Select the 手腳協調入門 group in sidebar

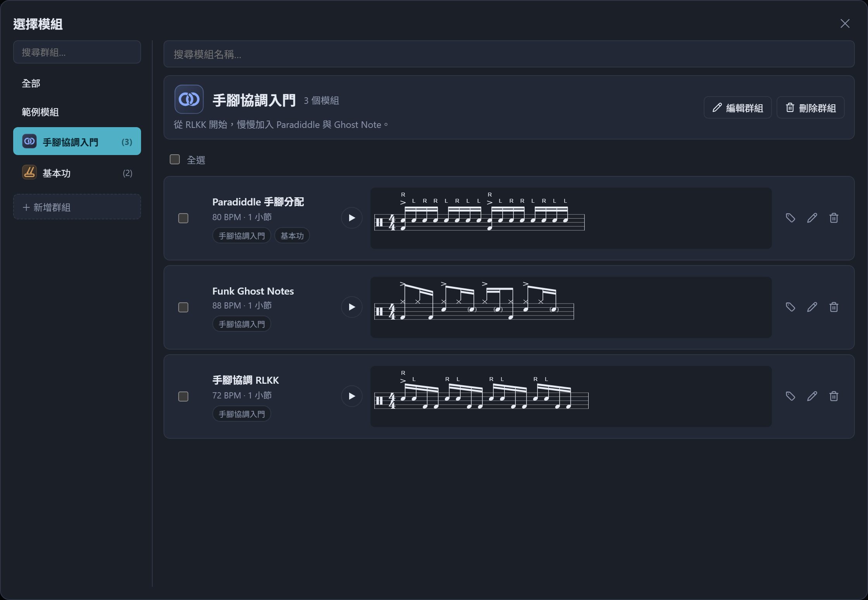77,141
